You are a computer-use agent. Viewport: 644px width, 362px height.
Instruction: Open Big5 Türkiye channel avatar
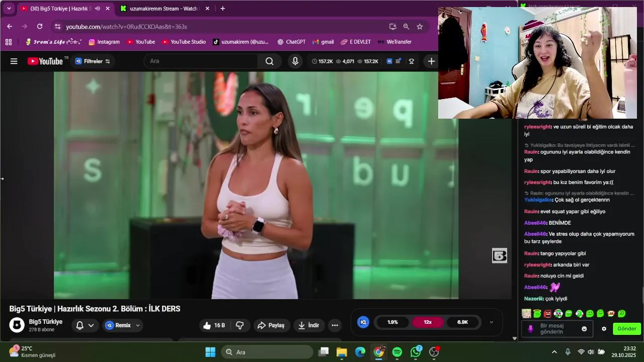click(x=17, y=325)
